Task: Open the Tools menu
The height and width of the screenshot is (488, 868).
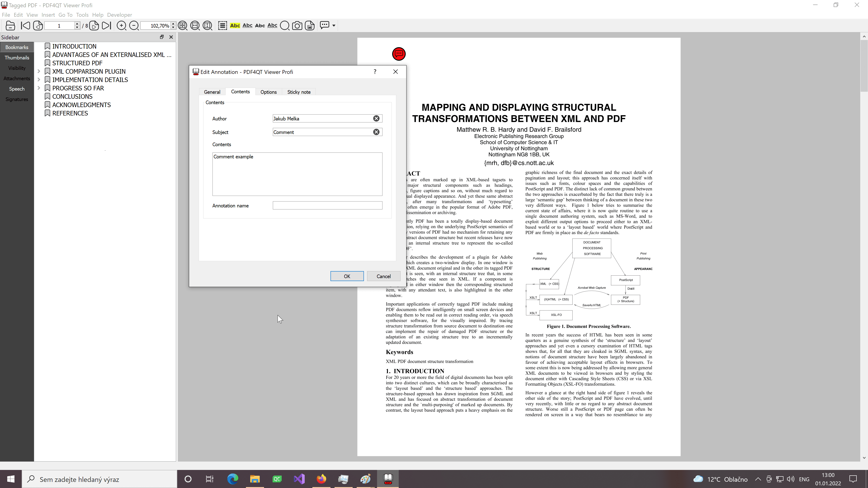Action: point(82,15)
